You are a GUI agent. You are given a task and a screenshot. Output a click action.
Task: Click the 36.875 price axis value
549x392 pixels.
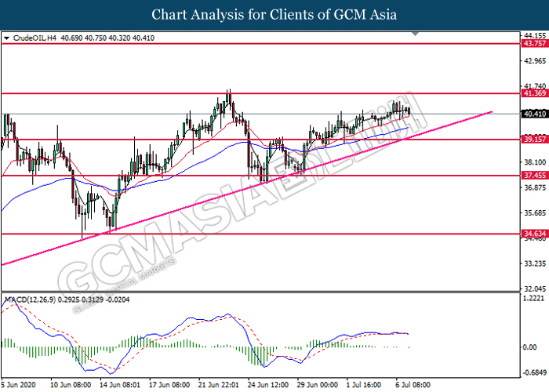(x=535, y=187)
